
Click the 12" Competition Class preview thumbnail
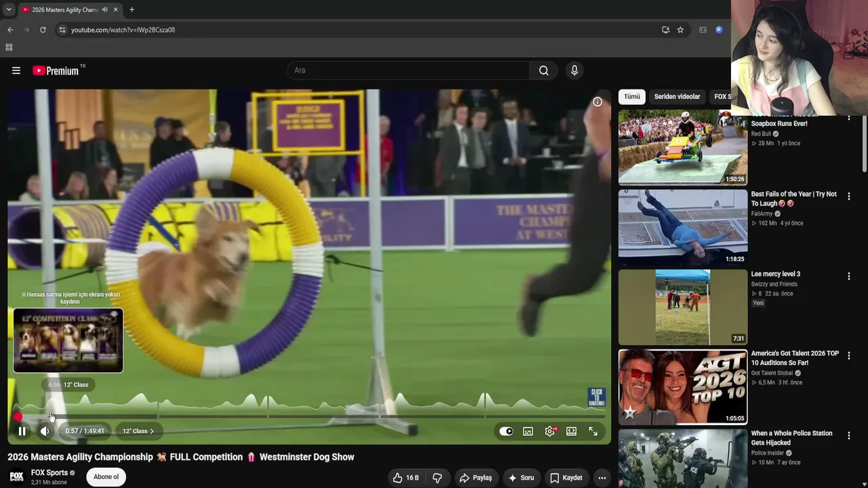point(68,341)
